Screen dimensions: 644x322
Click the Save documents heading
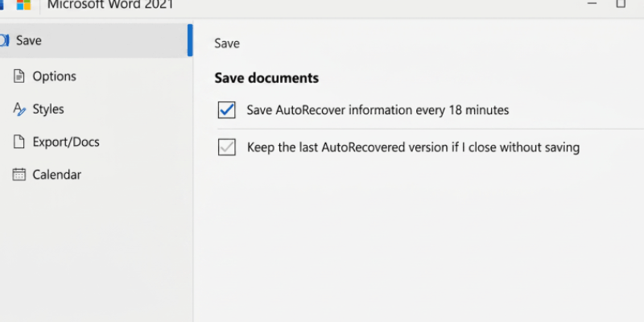click(x=266, y=78)
